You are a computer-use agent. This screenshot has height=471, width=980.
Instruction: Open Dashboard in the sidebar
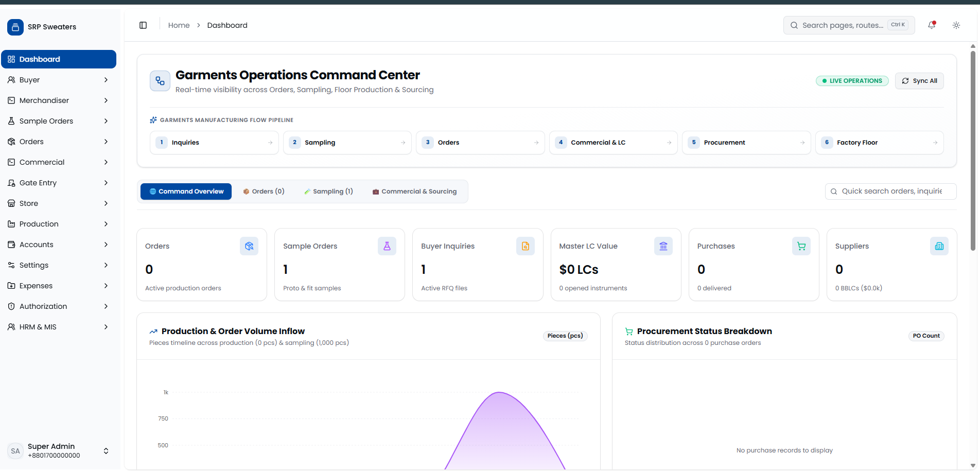(x=59, y=59)
